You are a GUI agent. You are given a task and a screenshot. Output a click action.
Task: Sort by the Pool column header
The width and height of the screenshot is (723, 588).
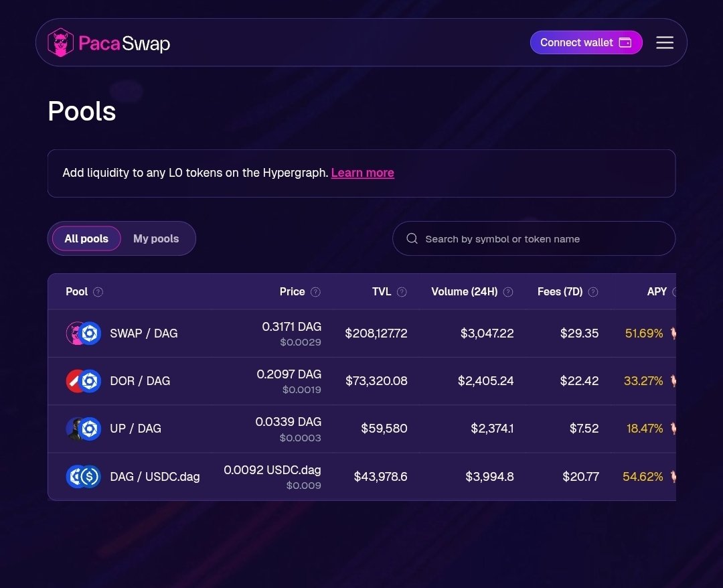pyautogui.click(x=76, y=291)
